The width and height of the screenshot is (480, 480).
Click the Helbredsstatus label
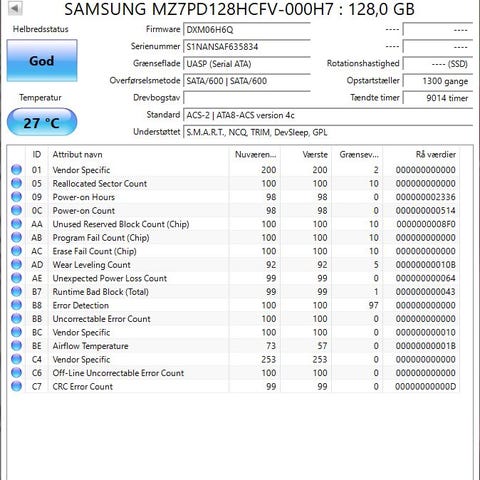pyautogui.click(x=41, y=29)
